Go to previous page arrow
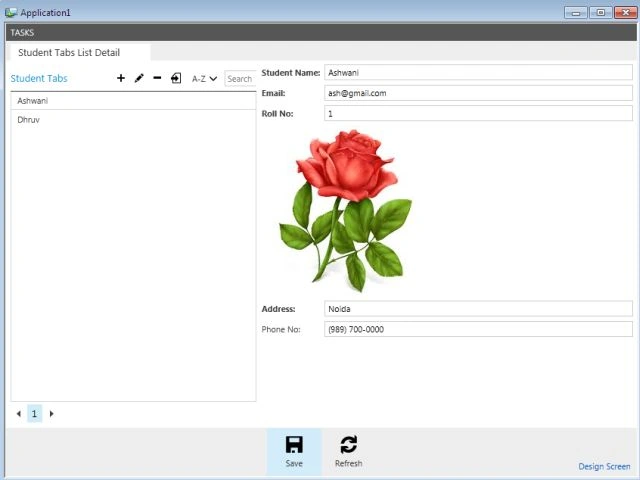 18,414
